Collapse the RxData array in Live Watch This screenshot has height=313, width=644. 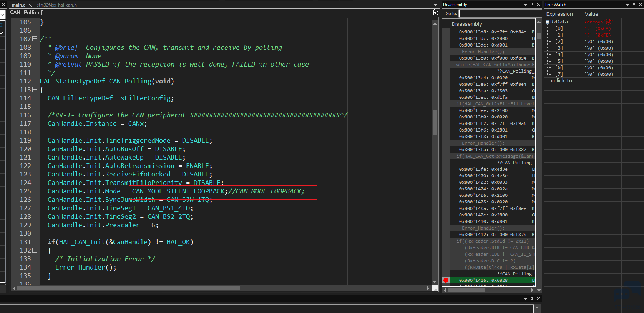click(548, 22)
